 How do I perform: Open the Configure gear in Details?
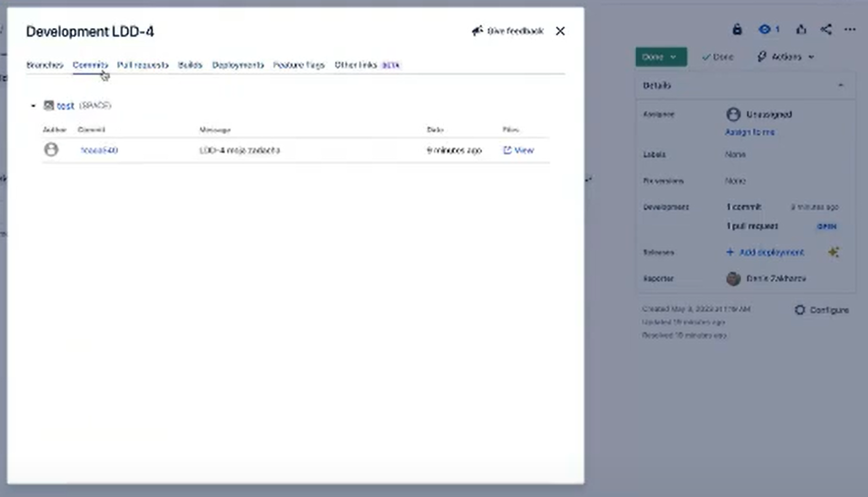pos(800,310)
